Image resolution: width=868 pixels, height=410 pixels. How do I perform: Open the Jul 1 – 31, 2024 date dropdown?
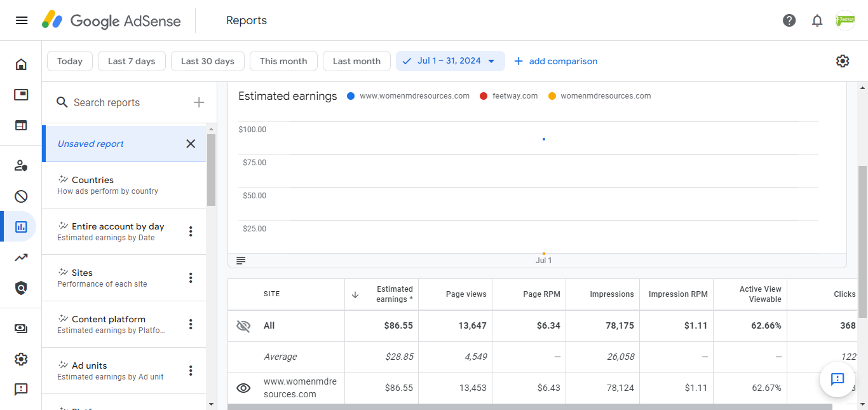(451, 61)
